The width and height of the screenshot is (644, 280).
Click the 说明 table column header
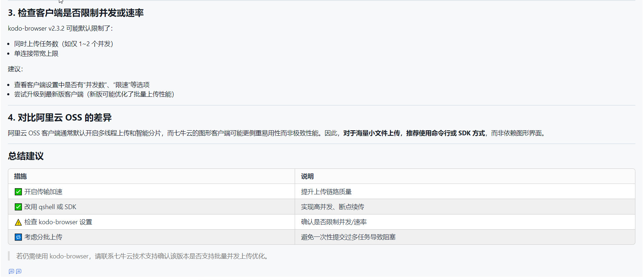pyautogui.click(x=307, y=176)
